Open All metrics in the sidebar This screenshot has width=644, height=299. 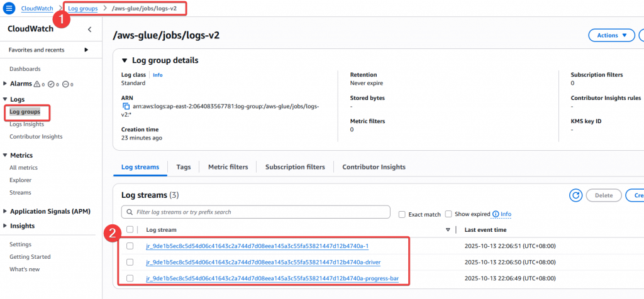click(x=23, y=167)
